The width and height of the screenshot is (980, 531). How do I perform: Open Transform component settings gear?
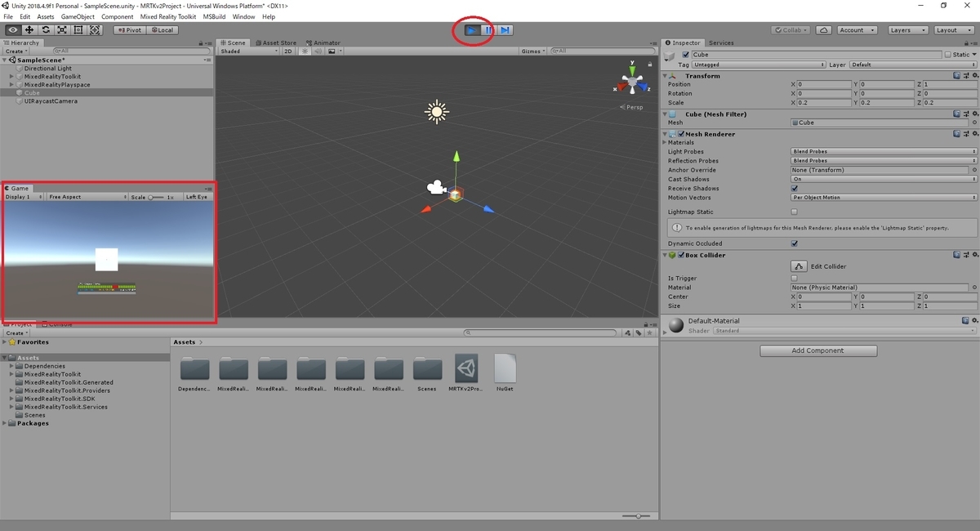(973, 76)
